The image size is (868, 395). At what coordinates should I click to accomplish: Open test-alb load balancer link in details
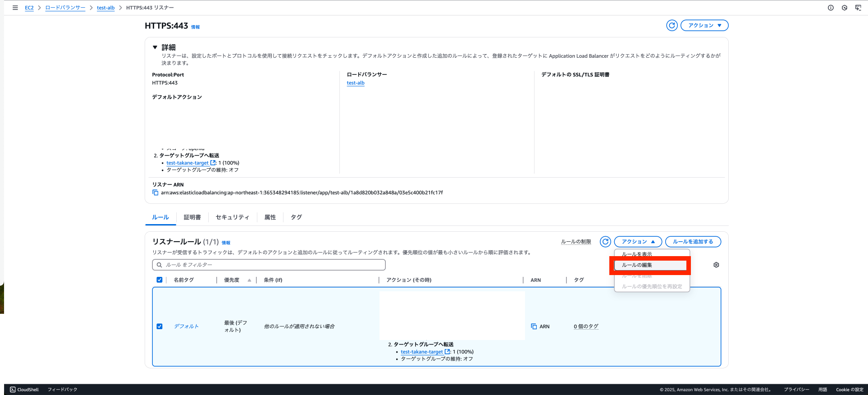pyautogui.click(x=356, y=83)
